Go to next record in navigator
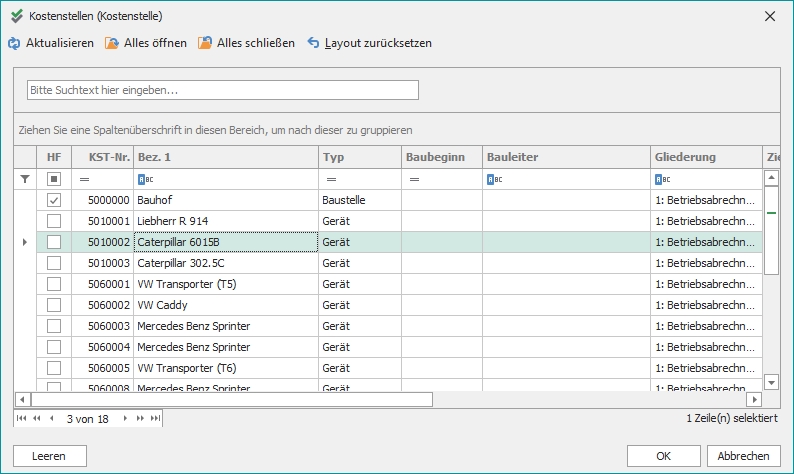This screenshot has height=474, width=794. pyautogui.click(x=126, y=418)
